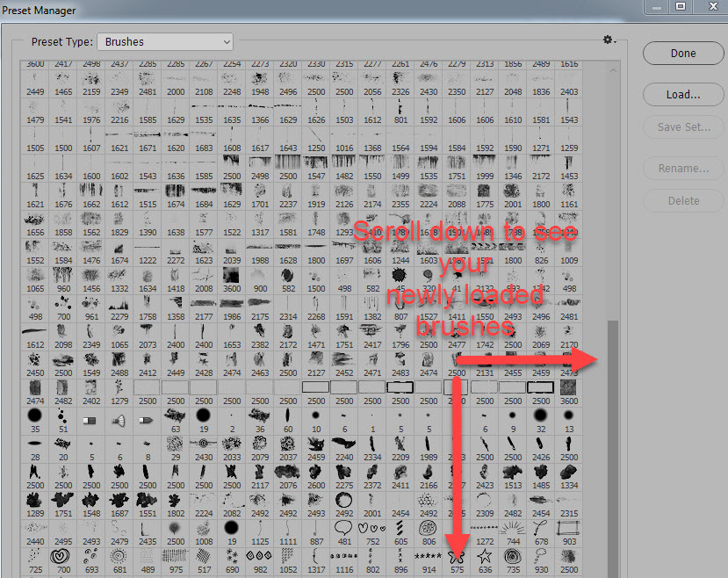Select the crosshatch brush labeled 517
Viewport: 728px width, 578px height.
204,561
